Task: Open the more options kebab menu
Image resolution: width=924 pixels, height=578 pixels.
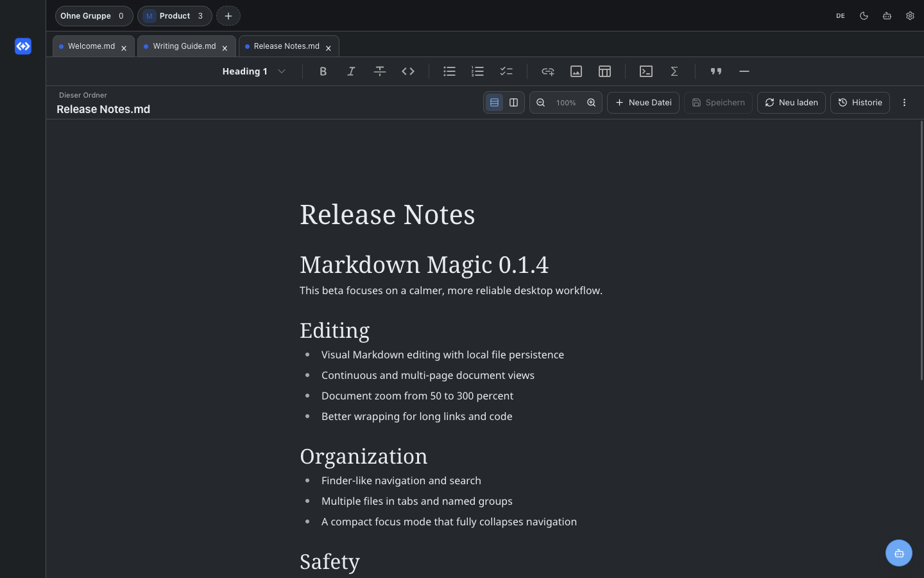Action: coord(904,103)
